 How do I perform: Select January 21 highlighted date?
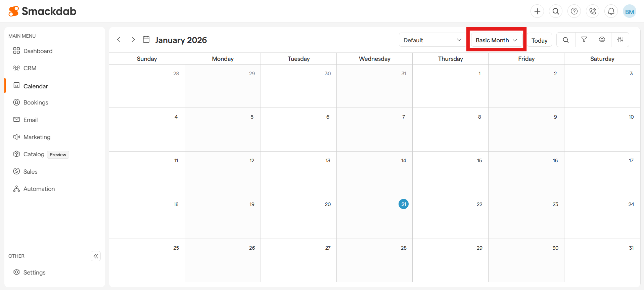click(403, 204)
